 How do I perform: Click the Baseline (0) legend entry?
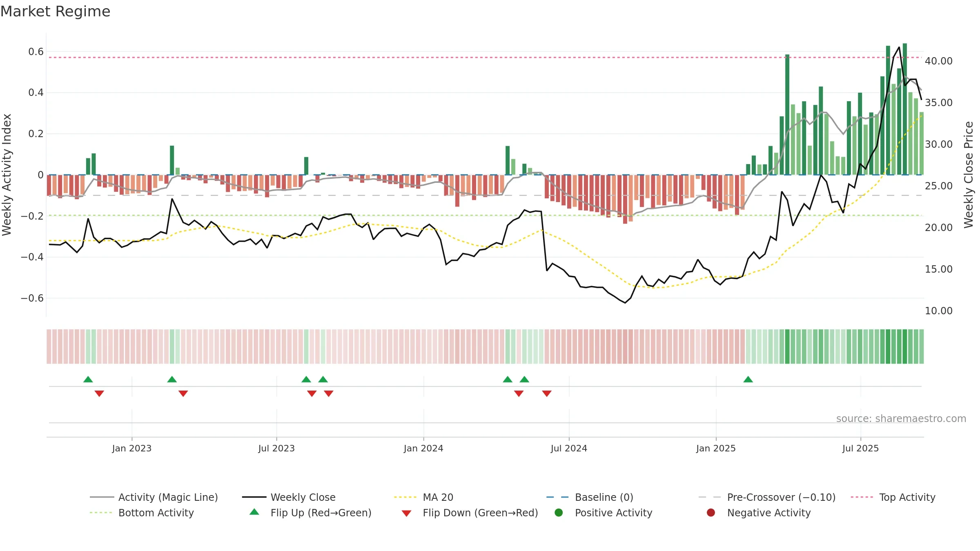click(590, 497)
